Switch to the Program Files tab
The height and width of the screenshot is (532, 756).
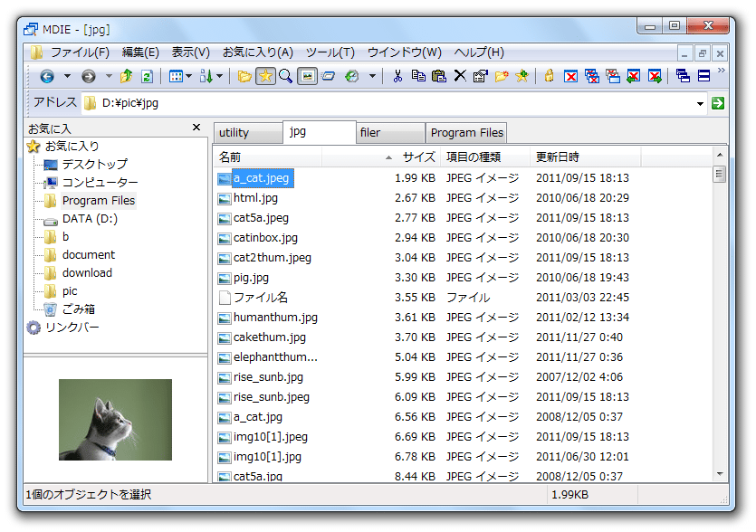pos(466,133)
